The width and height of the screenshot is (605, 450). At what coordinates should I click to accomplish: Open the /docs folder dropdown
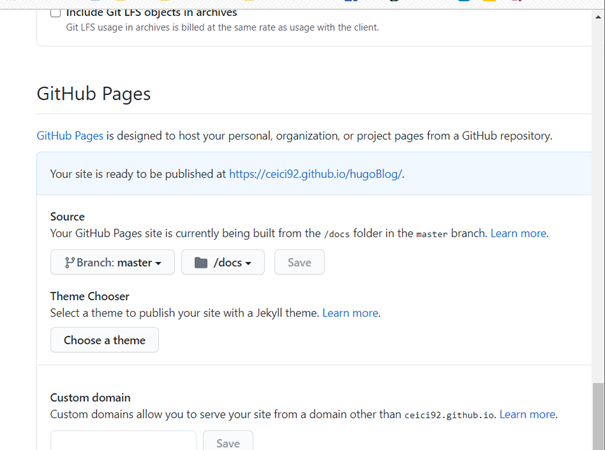223,262
